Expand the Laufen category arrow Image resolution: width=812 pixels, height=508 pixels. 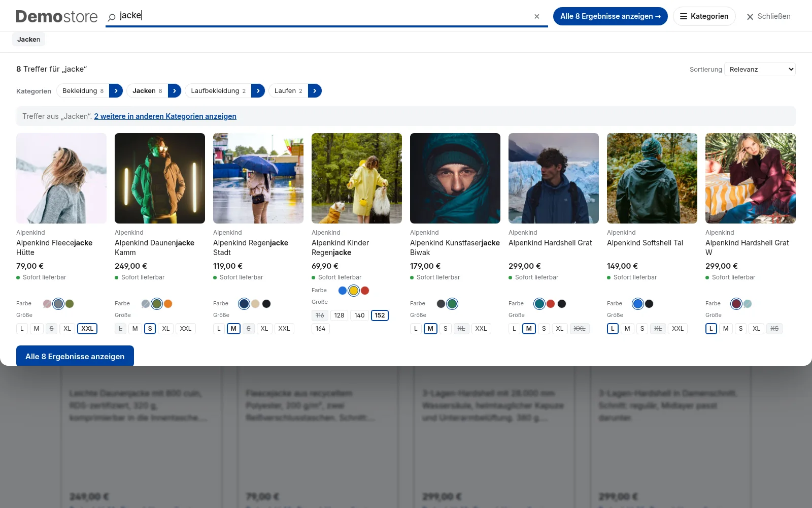click(315, 91)
